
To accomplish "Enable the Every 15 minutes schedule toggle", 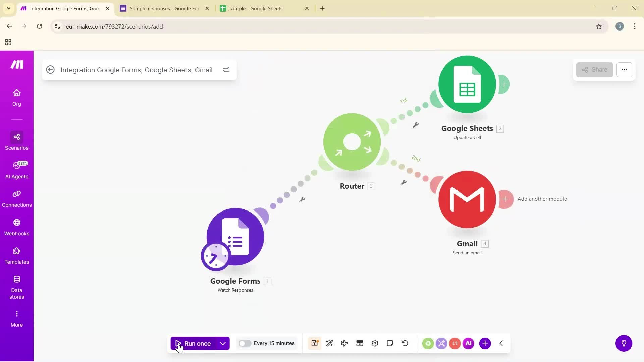I will (245, 343).
